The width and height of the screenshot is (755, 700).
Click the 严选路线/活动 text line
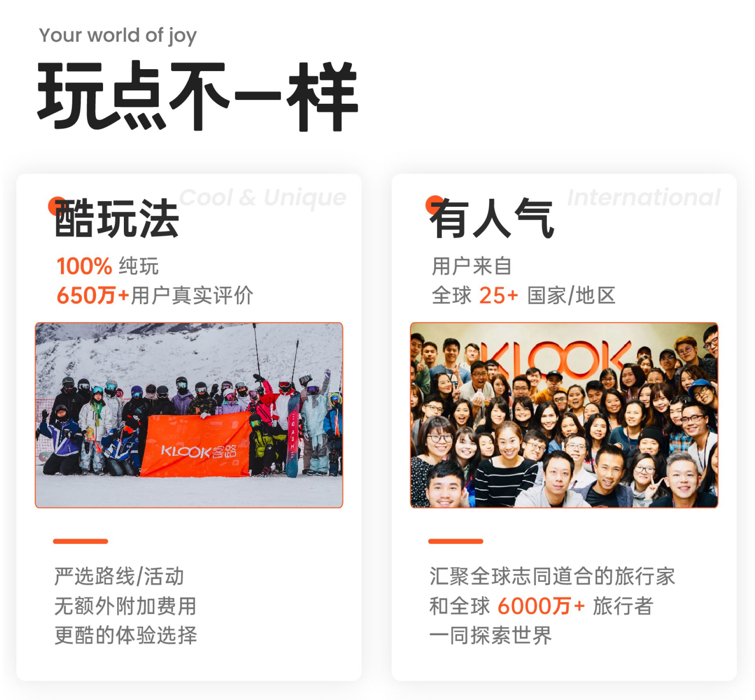tap(119, 576)
